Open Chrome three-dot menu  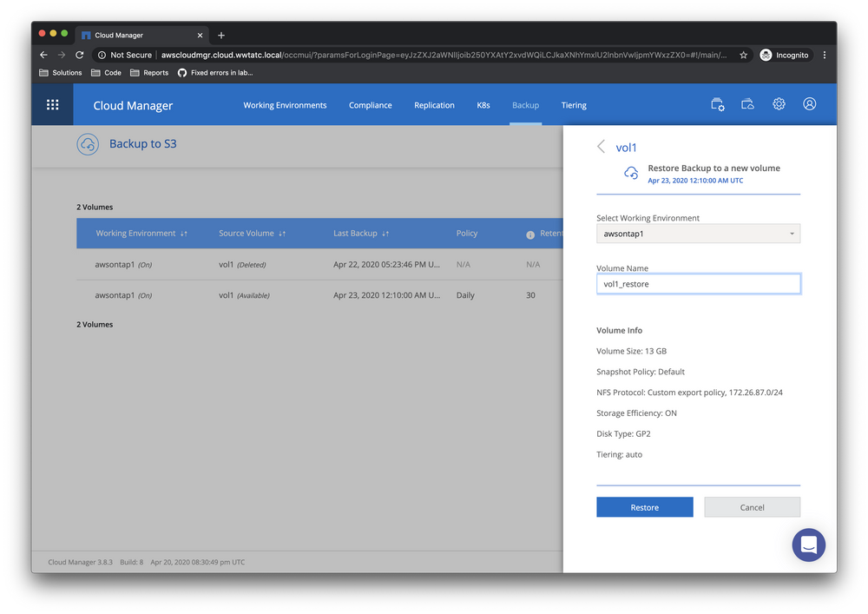pyautogui.click(x=825, y=55)
